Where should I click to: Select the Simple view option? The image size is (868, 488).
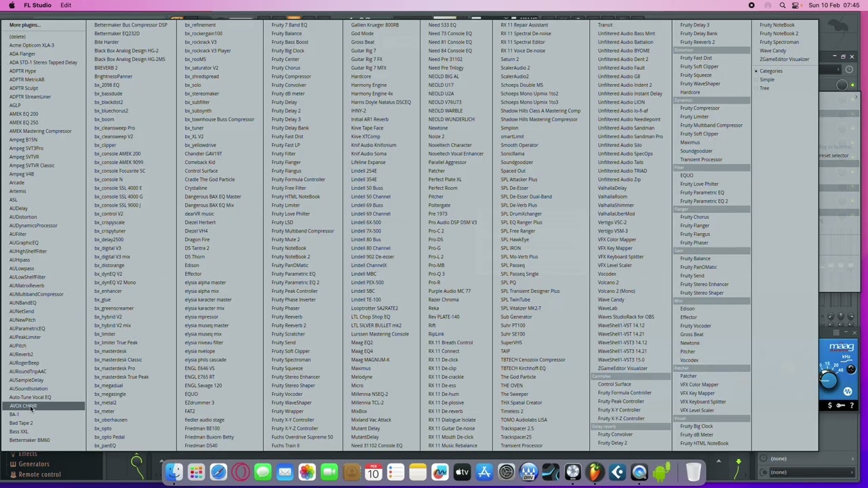(766, 80)
